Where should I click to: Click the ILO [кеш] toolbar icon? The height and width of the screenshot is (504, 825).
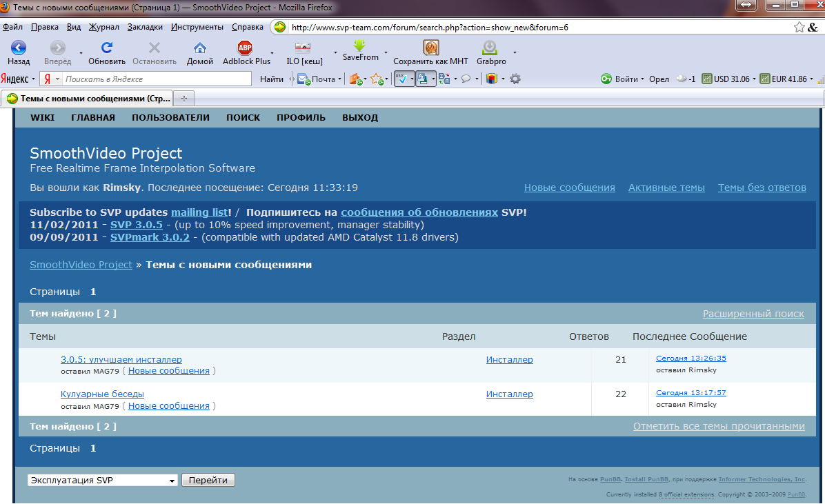tap(302, 48)
